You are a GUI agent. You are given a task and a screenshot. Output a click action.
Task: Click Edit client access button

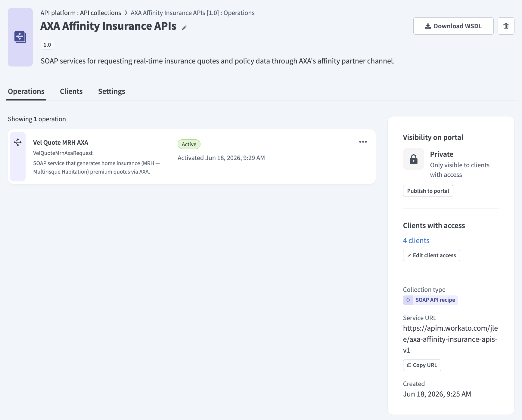click(x=431, y=255)
